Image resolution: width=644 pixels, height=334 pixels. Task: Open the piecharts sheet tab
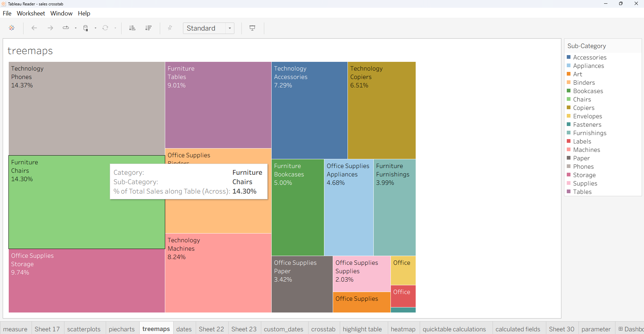point(122,329)
